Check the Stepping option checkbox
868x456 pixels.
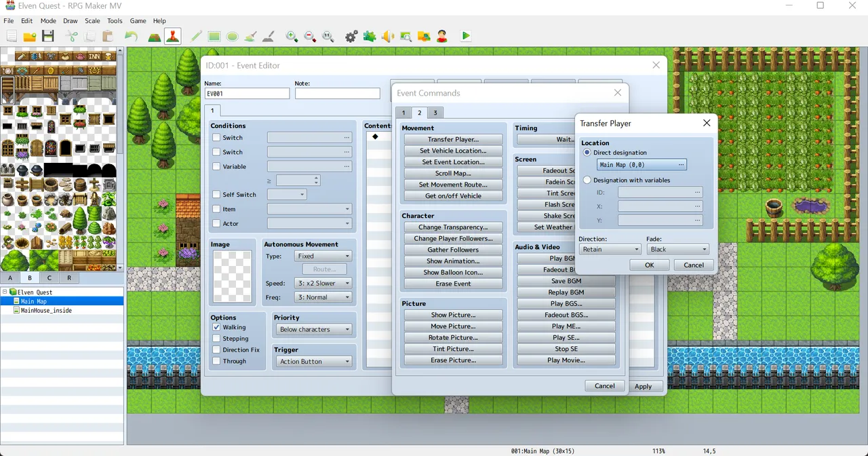(x=216, y=339)
